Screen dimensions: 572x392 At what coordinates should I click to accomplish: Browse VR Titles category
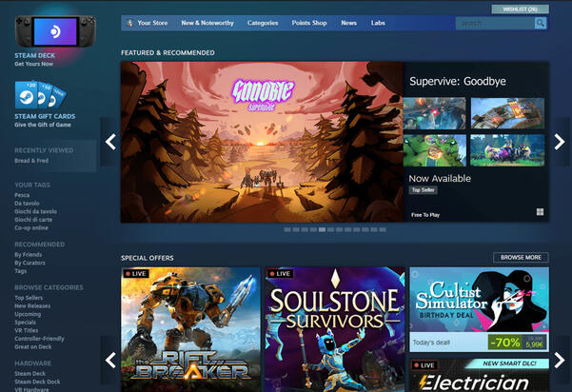27,330
